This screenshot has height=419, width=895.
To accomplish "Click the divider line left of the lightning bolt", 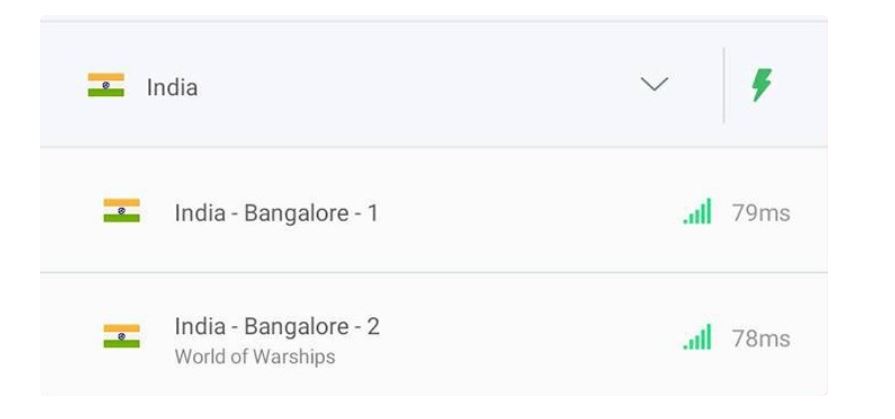I will point(724,85).
